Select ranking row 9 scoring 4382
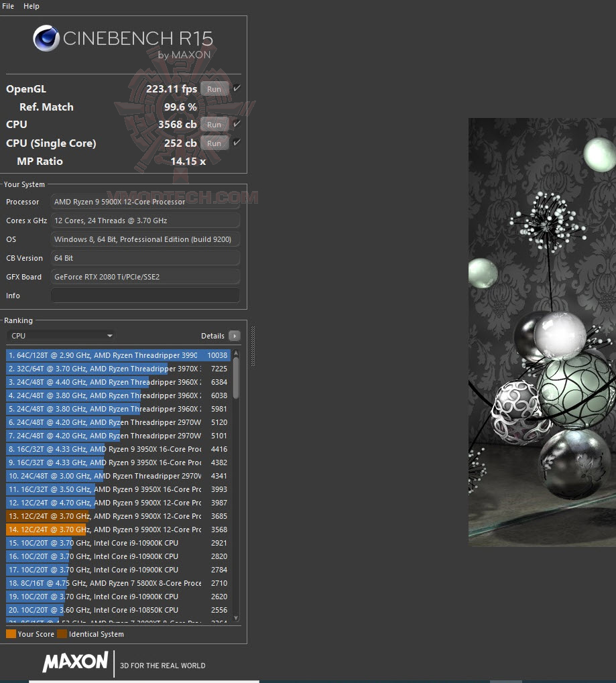The height and width of the screenshot is (683, 616). pyautogui.click(x=118, y=462)
